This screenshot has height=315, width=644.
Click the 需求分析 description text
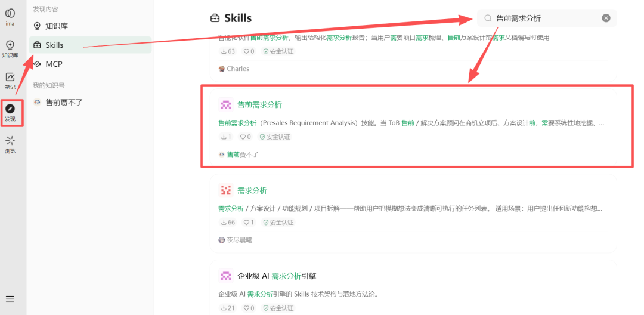(x=411, y=208)
